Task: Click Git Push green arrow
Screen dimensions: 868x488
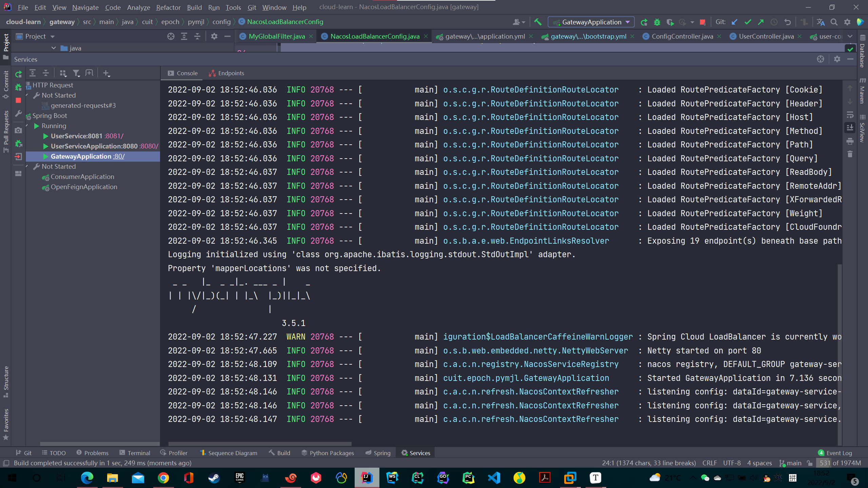Action: pyautogui.click(x=761, y=22)
